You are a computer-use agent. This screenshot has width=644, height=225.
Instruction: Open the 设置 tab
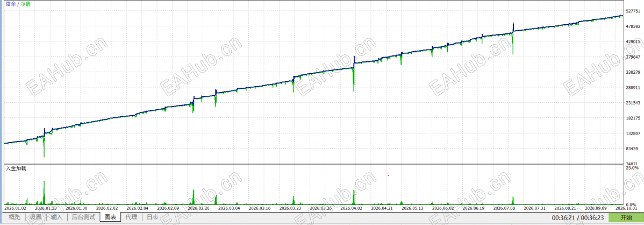click(35, 217)
